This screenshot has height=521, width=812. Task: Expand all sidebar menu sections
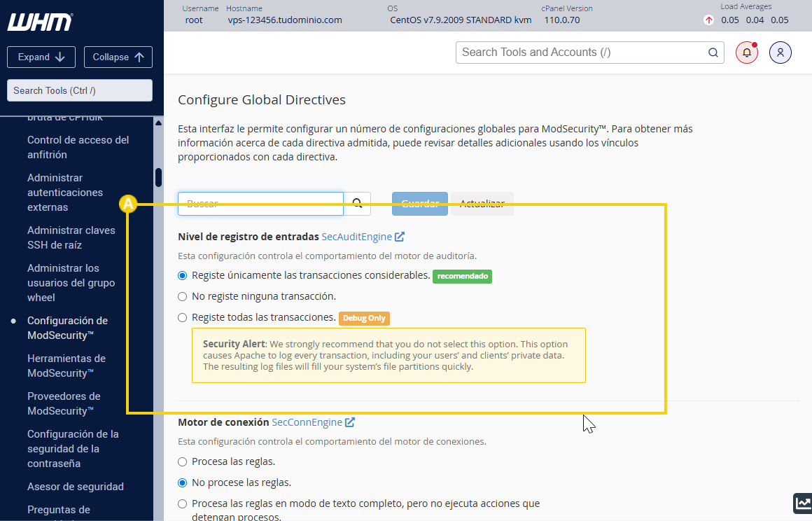[x=41, y=57]
